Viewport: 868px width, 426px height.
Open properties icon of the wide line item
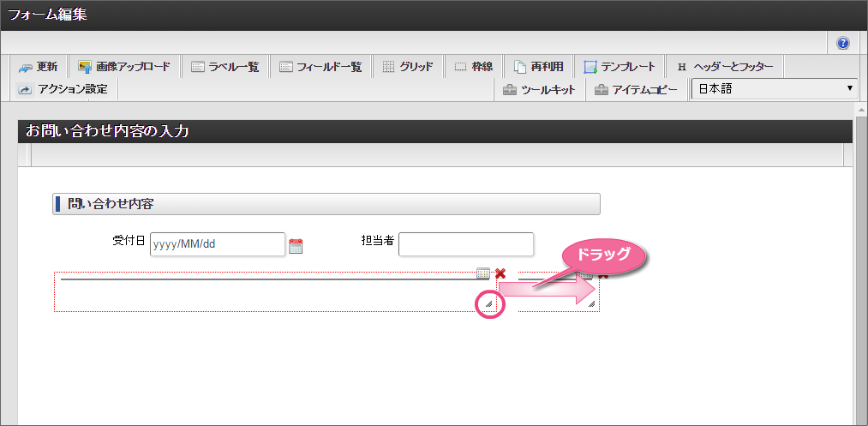coord(483,273)
